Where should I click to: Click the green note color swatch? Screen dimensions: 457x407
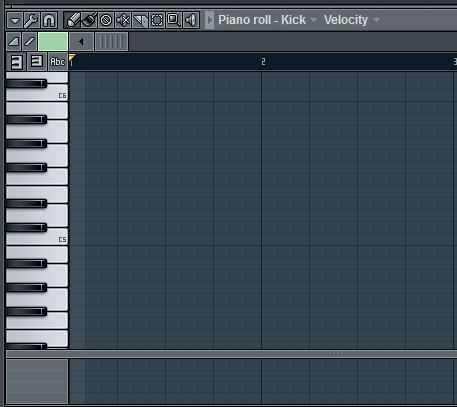[53, 42]
